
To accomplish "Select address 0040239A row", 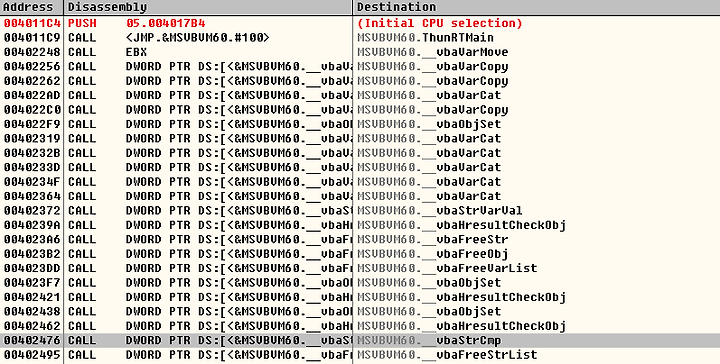I will [32, 225].
